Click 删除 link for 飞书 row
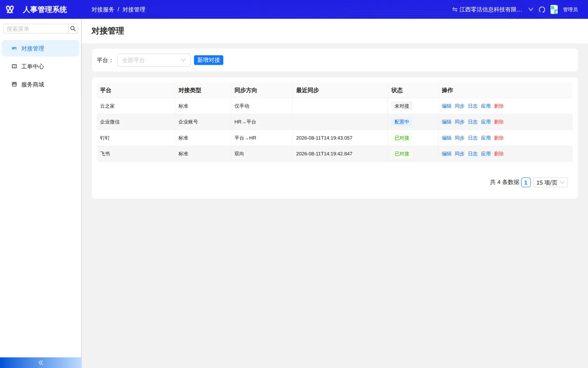The image size is (588, 368). click(x=499, y=154)
